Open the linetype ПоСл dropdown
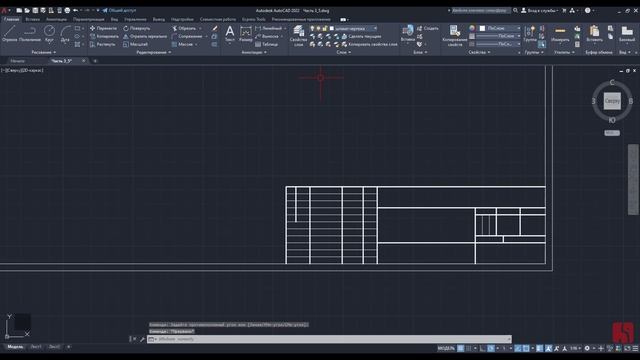This screenshot has width=640, height=360. click(498, 44)
